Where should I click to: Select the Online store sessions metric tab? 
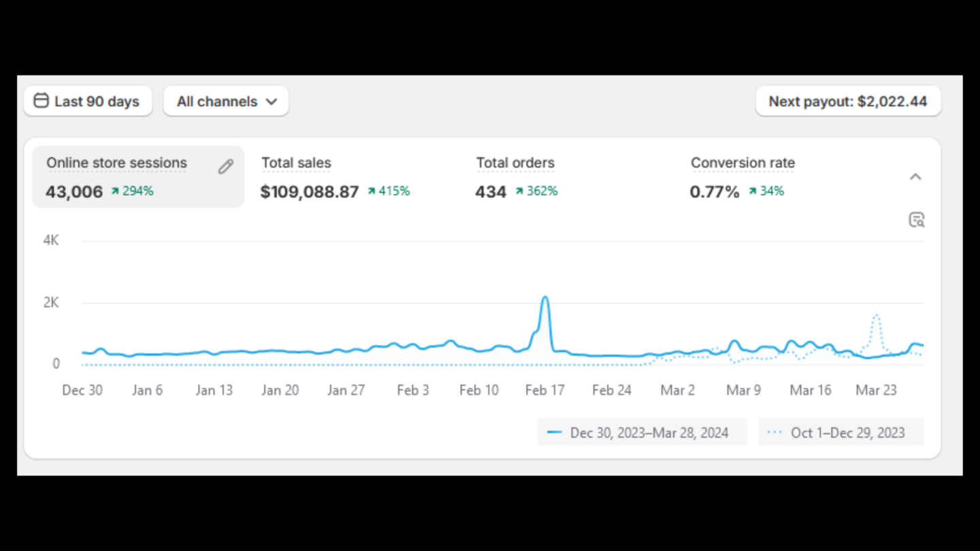coord(138,177)
